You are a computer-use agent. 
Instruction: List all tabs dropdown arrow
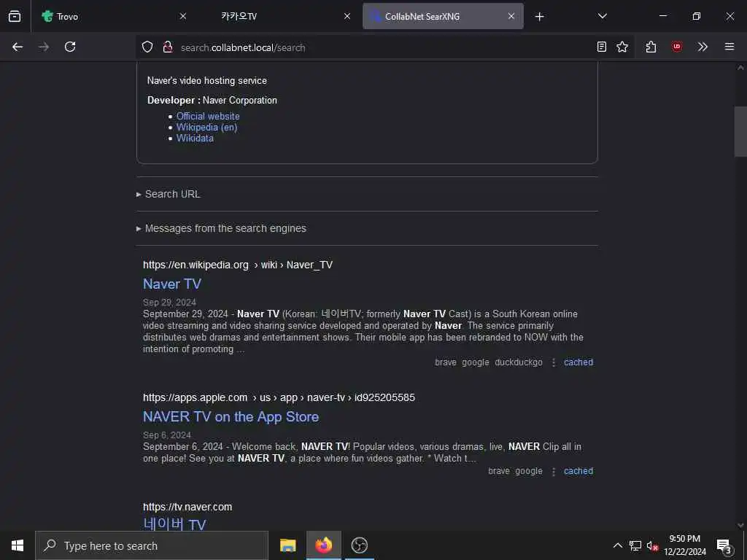[x=602, y=16]
